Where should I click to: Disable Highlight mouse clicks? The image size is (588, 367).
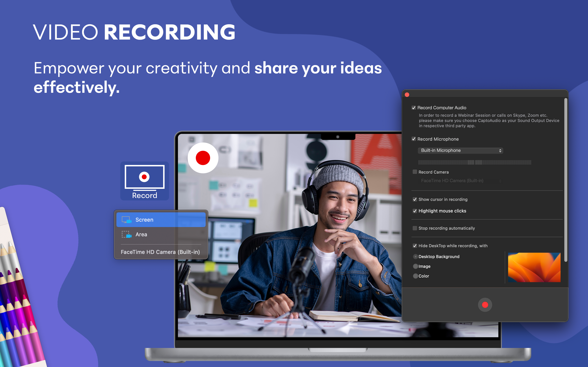[x=415, y=211]
